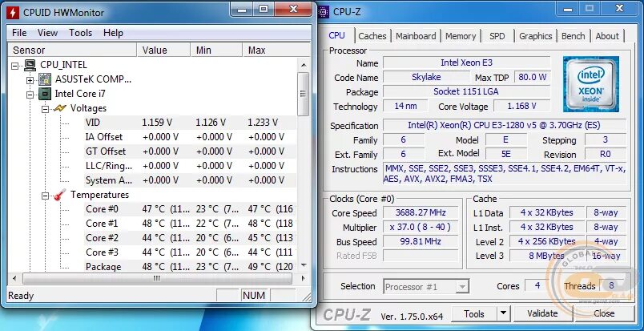Screen dimensions: 644x331
Task: Click the Validate button
Action: tap(542, 313)
